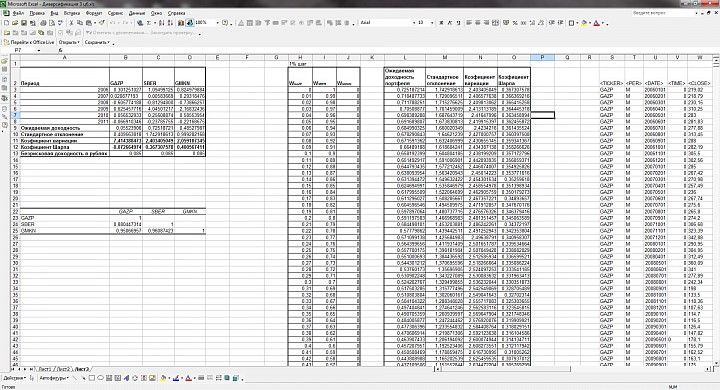Insert WordArt from the drawing toolbar

pyautogui.click(x=126, y=378)
